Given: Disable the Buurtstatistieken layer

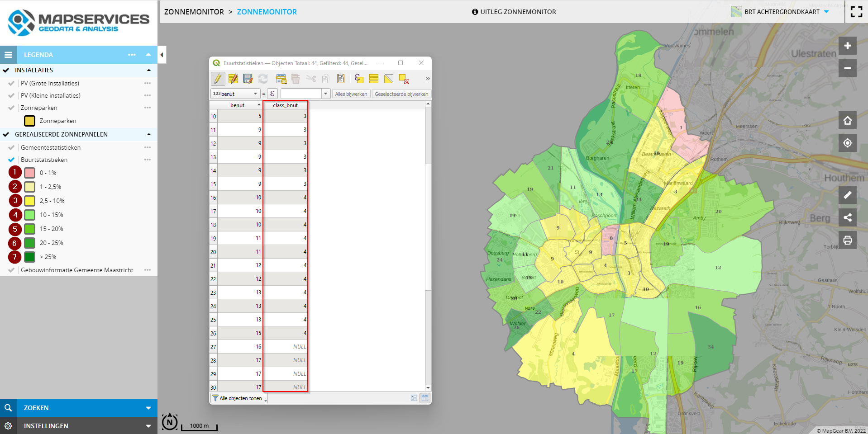Looking at the screenshot, I should [11, 160].
